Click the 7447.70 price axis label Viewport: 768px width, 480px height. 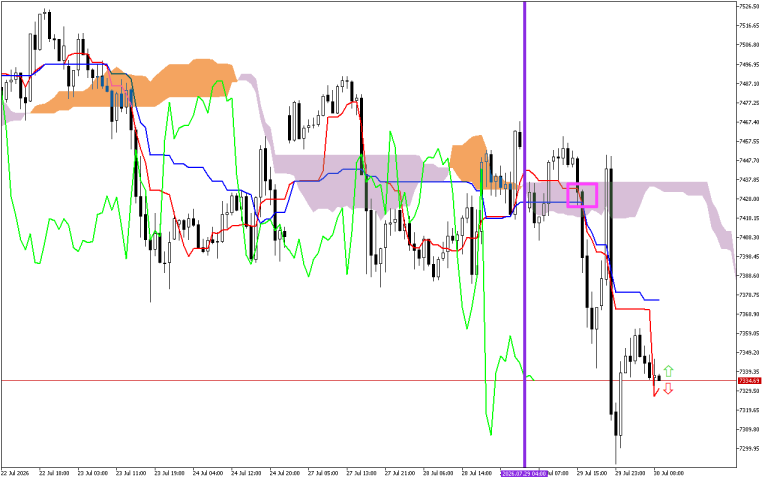749,160
